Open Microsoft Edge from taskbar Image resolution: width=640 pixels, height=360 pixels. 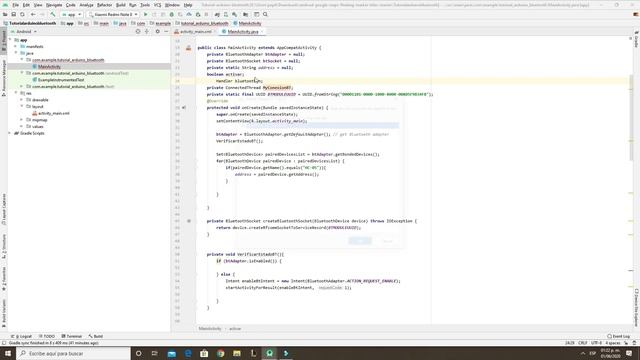click(188, 353)
